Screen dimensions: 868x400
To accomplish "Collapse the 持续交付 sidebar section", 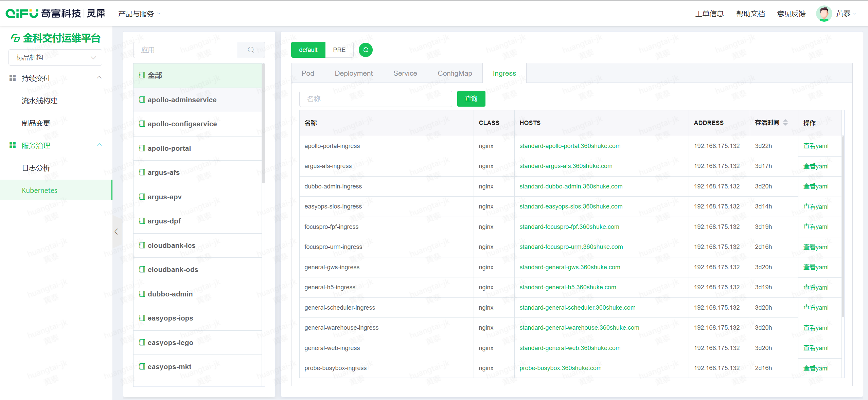I will [99, 78].
